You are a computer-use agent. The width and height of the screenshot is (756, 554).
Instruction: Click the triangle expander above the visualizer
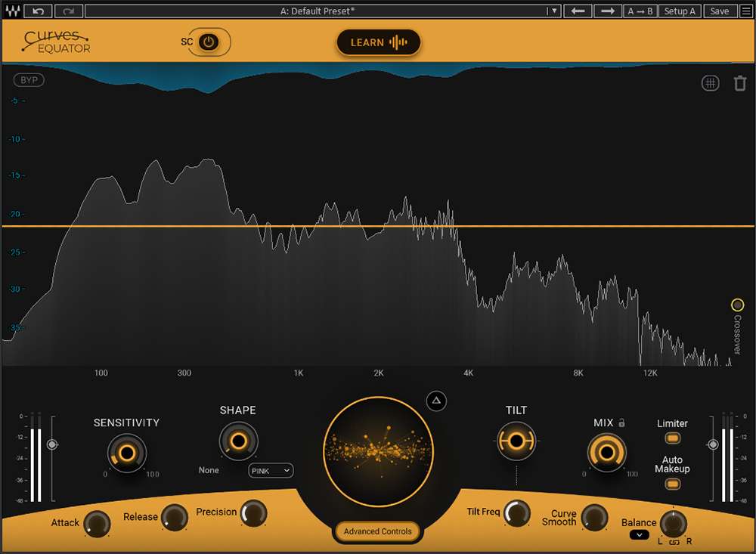pyautogui.click(x=436, y=401)
